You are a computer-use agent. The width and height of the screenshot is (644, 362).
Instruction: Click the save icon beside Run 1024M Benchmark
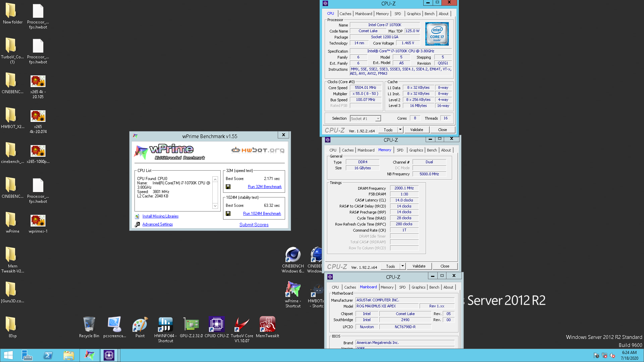coord(228,214)
